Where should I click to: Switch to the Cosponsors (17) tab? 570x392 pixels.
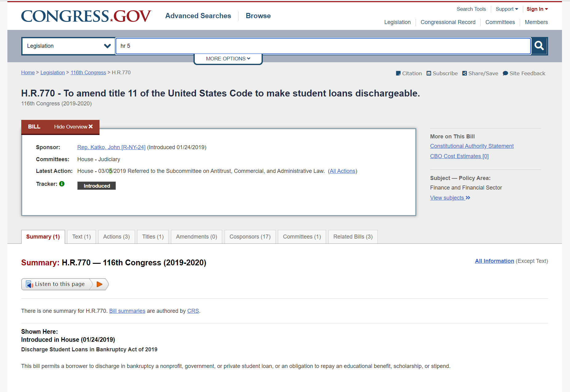(x=250, y=237)
